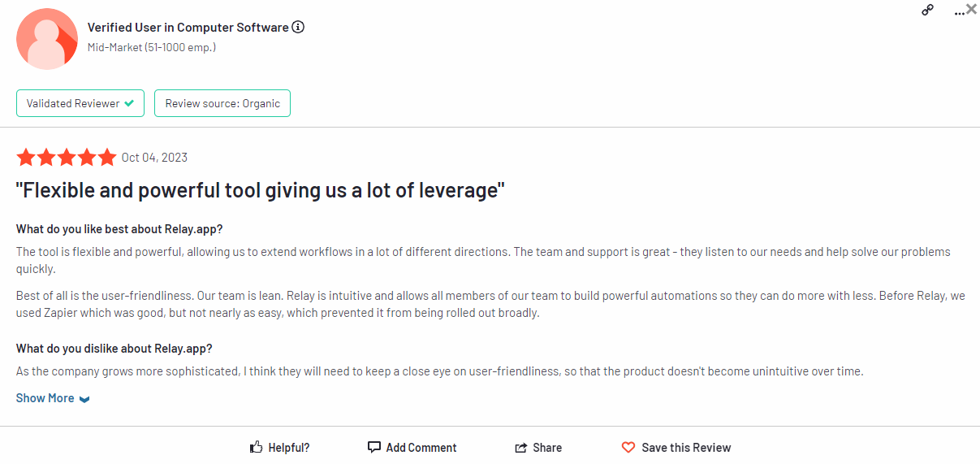This screenshot has height=464, width=980.
Task: Click the sentence starting "As the company grows"
Action: pyautogui.click(x=439, y=371)
